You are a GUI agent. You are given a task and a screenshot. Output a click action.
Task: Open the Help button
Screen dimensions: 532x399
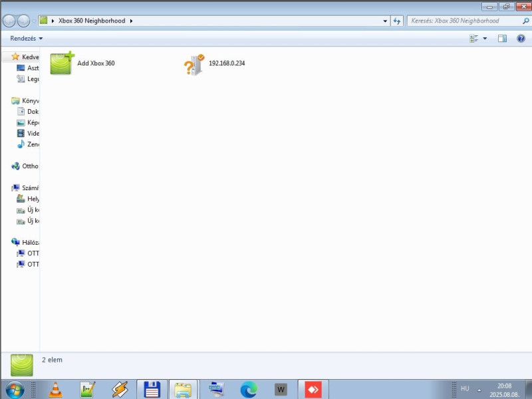tap(521, 39)
